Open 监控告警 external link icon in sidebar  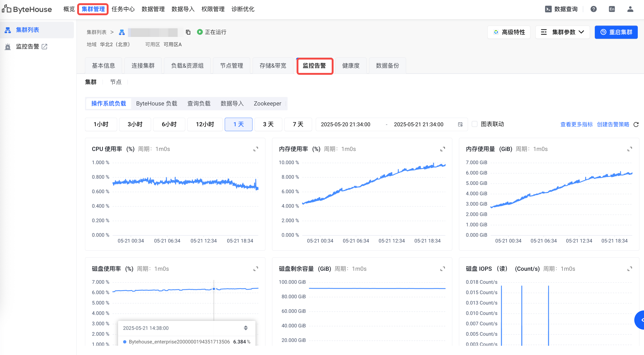point(45,46)
